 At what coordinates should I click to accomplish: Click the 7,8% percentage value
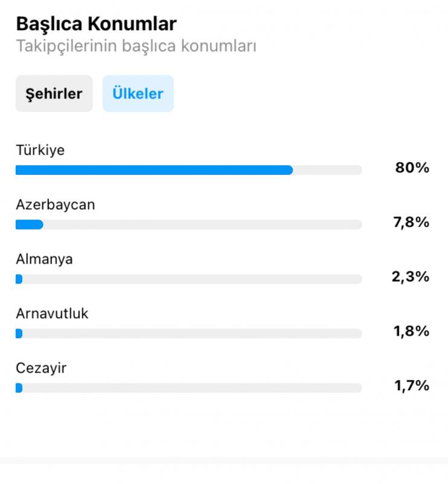pos(411,222)
